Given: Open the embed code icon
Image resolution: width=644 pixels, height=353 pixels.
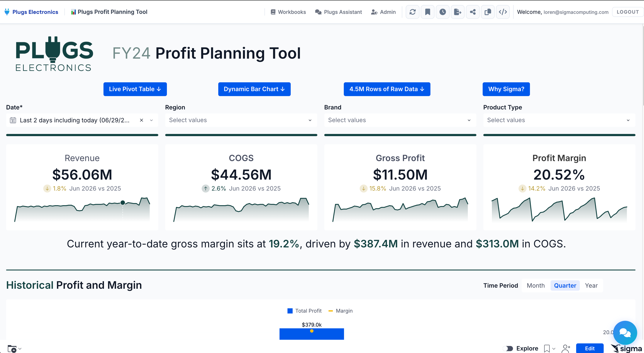Looking at the screenshot, I should pos(503,12).
